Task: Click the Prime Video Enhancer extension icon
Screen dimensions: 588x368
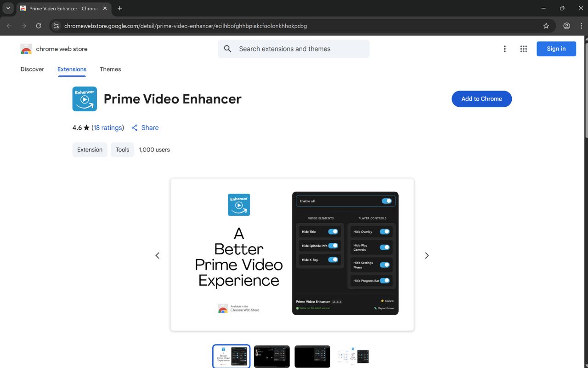Action: point(85,99)
